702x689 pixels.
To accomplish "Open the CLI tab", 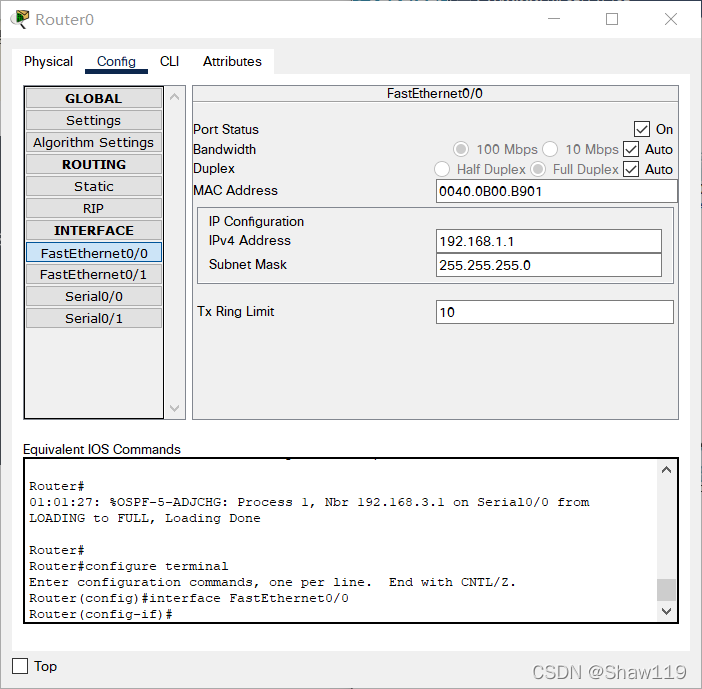I will point(169,61).
